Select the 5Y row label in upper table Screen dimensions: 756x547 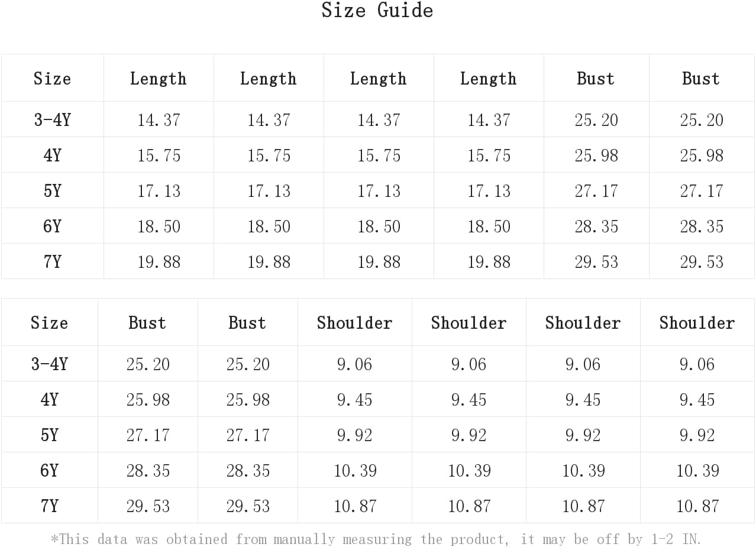(x=52, y=191)
